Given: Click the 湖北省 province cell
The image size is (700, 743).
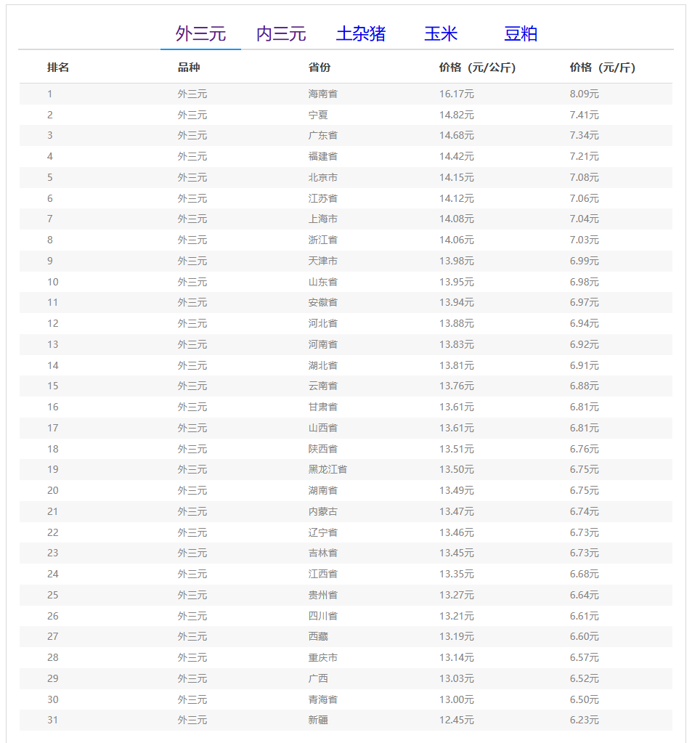Looking at the screenshot, I should (323, 365).
